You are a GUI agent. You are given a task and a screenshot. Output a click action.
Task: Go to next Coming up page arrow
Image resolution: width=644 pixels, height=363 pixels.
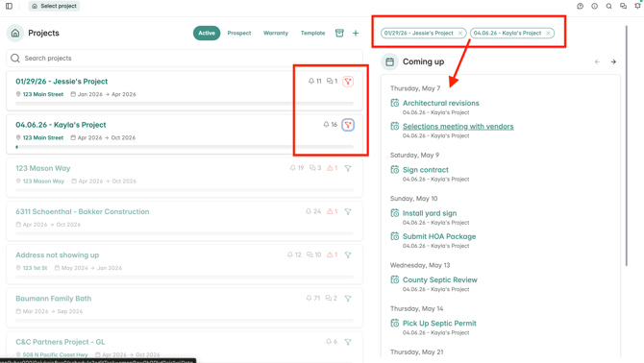click(x=613, y=61)
